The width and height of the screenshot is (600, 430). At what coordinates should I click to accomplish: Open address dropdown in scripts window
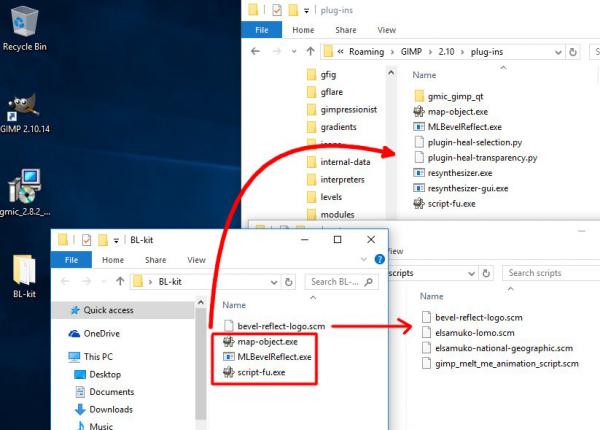pos(471,273)
